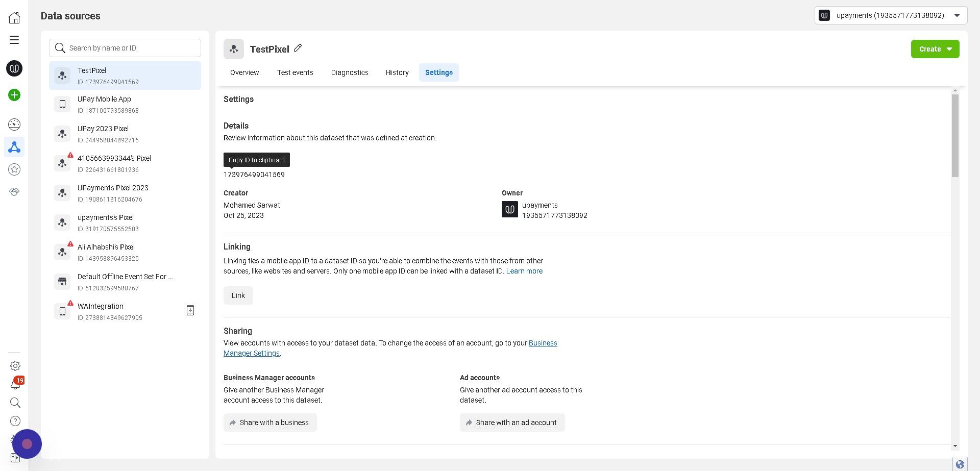Switch to the Overview tab
Screen dimensions: 980x471
(244, 72)
